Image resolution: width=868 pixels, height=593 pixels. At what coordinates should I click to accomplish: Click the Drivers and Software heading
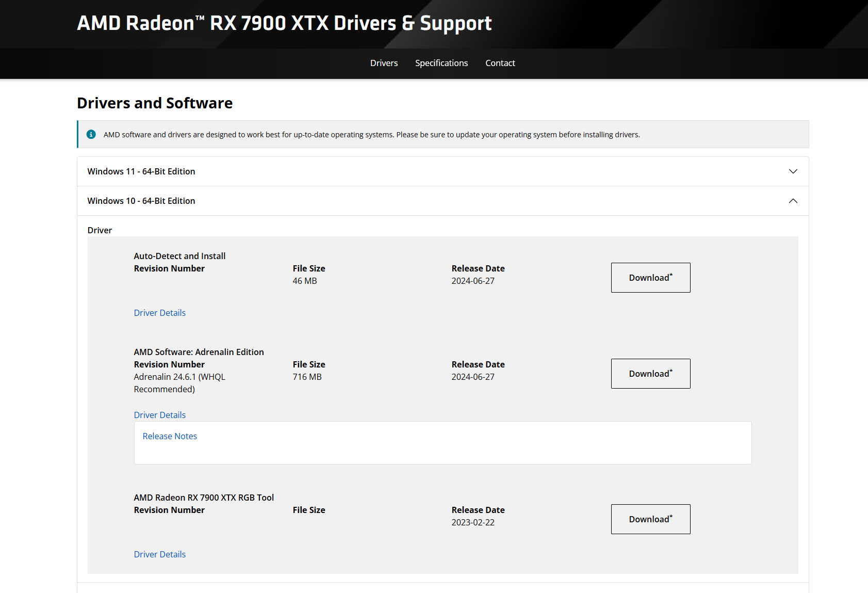[155, 103]
